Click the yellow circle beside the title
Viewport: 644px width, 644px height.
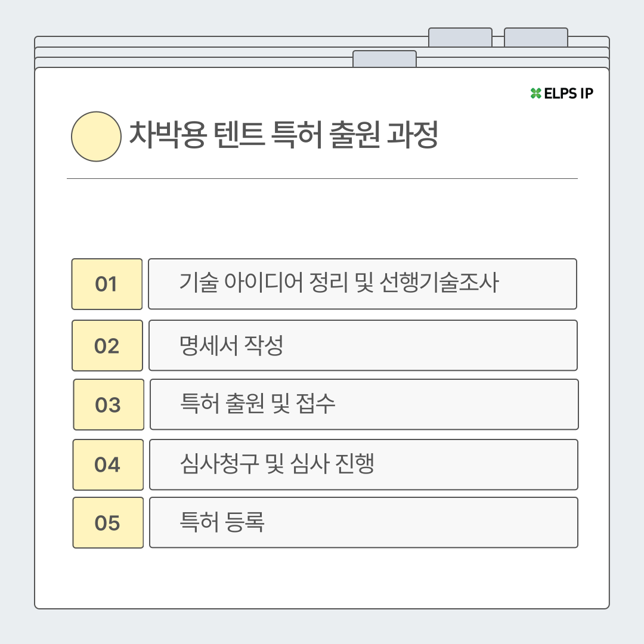click(x=96, y=137)
